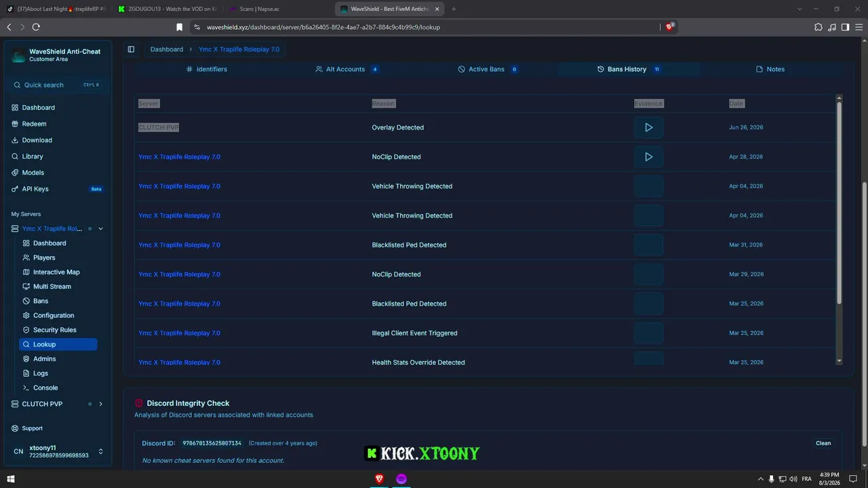Open the server Dashboard sub-item under Ymc X Traplife
Viewport: 868px width, 488px height.
click(50, 243)
